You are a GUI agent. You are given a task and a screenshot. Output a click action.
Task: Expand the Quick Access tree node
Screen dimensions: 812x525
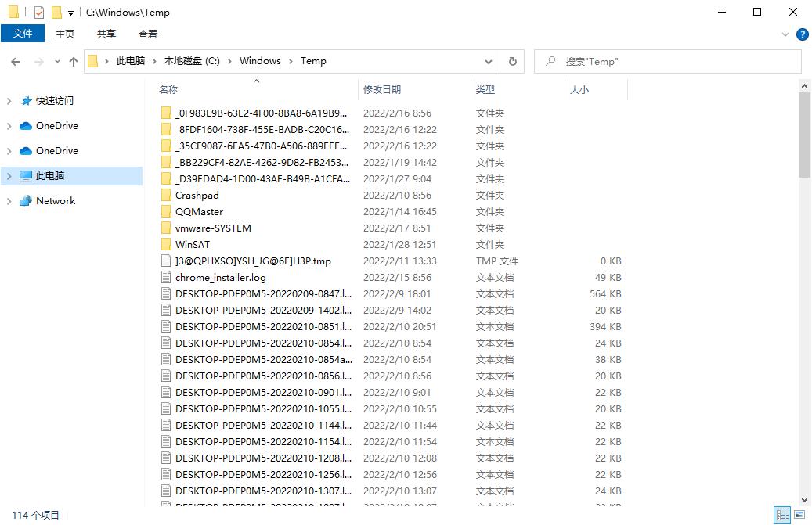pos(9,101)
